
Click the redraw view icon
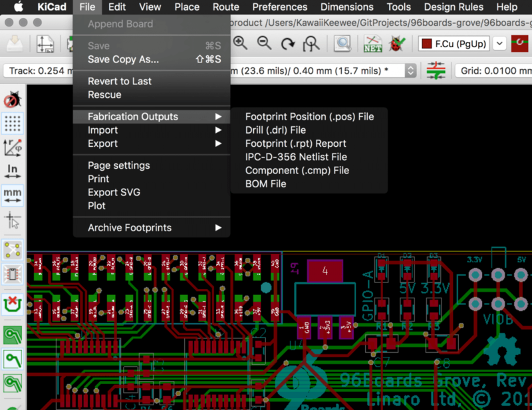287,44
